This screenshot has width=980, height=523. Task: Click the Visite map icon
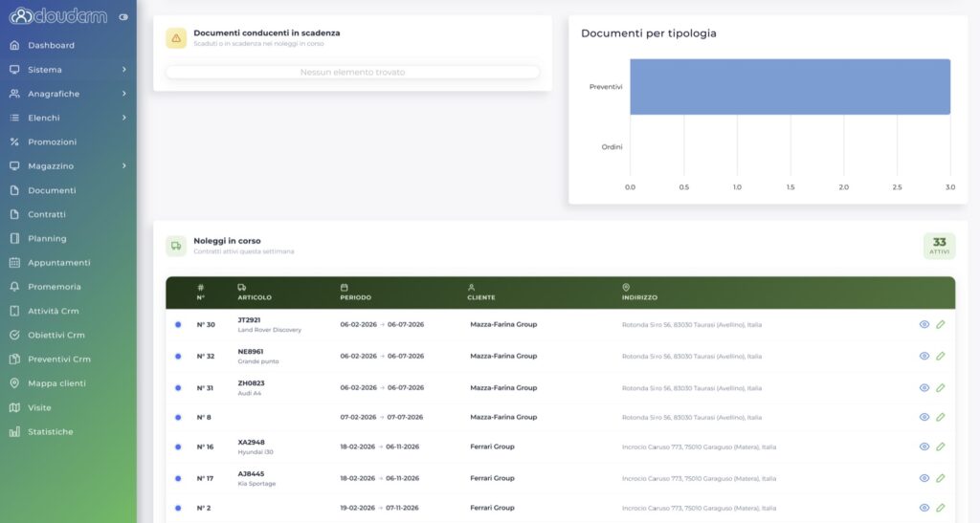click(14, 407)
